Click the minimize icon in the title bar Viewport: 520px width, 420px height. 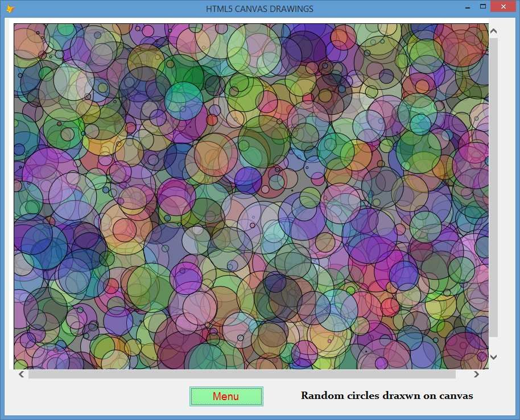pyautogui.click(x=467, y=7)
